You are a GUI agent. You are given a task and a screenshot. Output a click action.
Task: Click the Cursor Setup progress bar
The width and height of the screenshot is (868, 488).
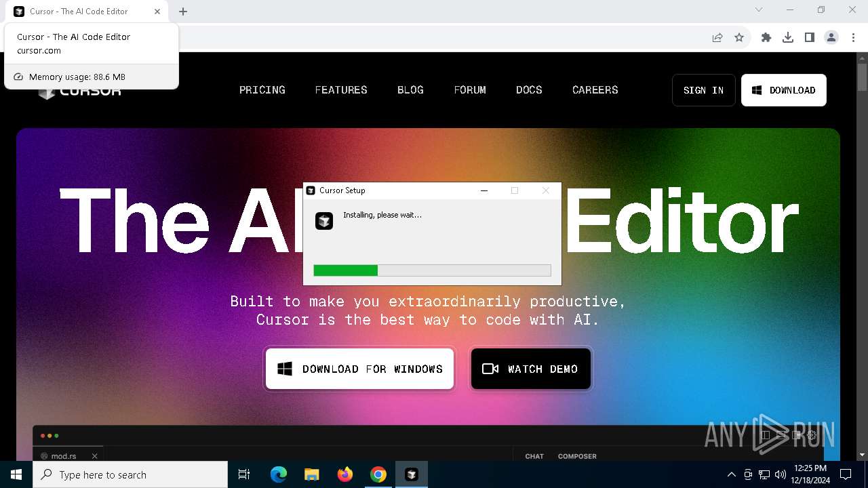coord(432,270)
